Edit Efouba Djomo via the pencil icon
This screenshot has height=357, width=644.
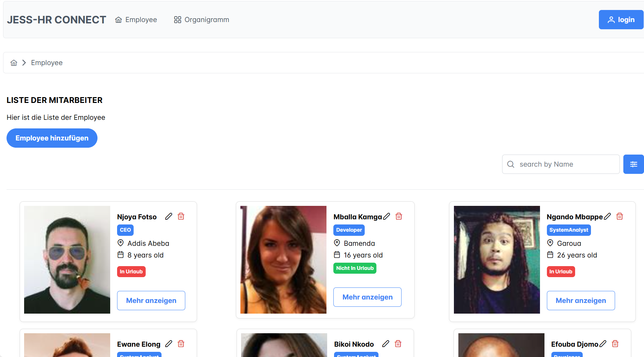603,344
